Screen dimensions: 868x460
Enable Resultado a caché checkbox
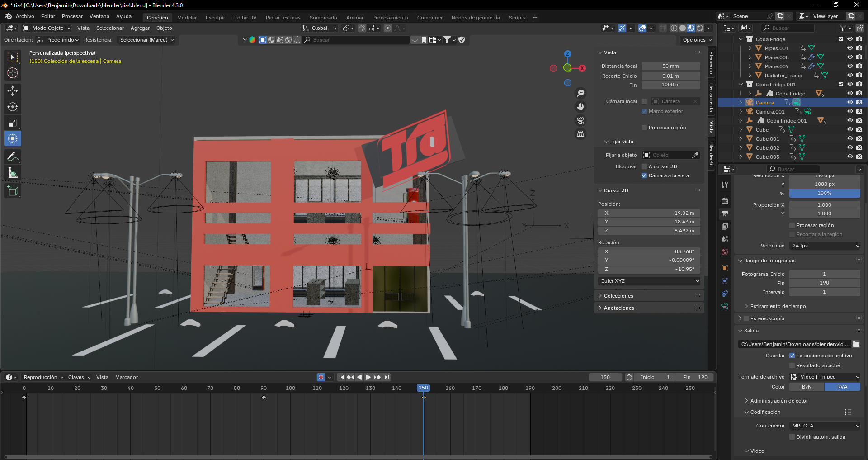[792, 365]
